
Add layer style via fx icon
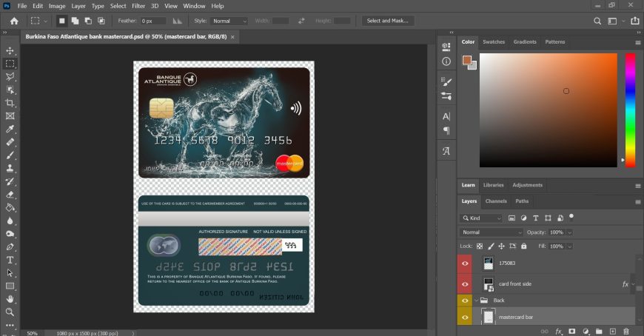point(559,332)
